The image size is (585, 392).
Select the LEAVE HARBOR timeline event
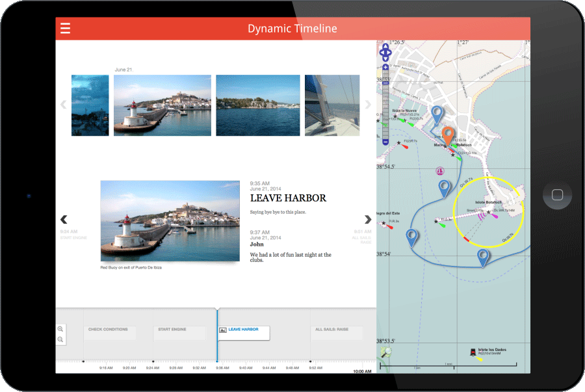(x=244, y=333)
